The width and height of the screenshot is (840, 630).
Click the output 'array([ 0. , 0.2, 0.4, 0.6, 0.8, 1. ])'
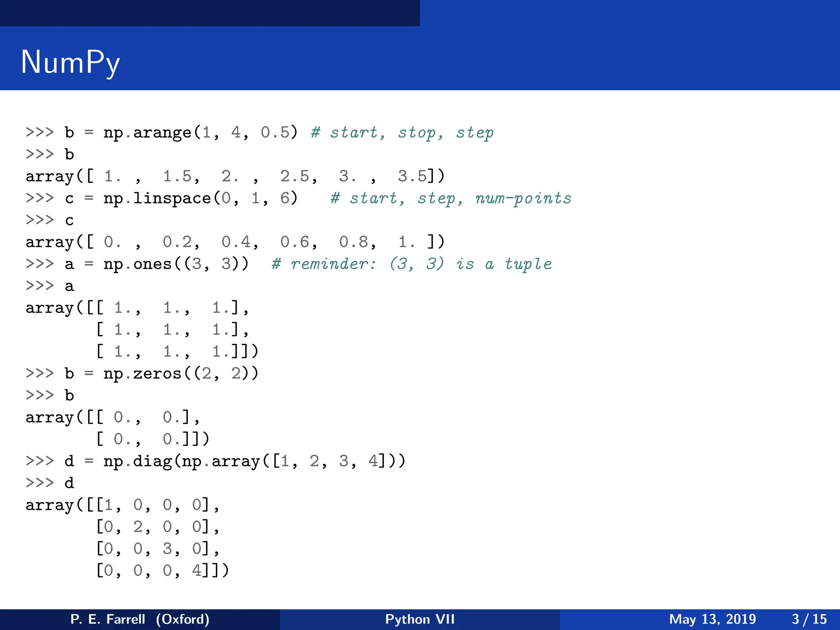click(x=235, y=242)
